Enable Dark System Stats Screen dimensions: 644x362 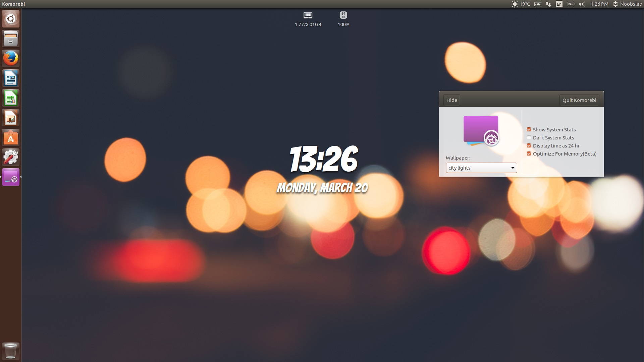click(529, 137)
